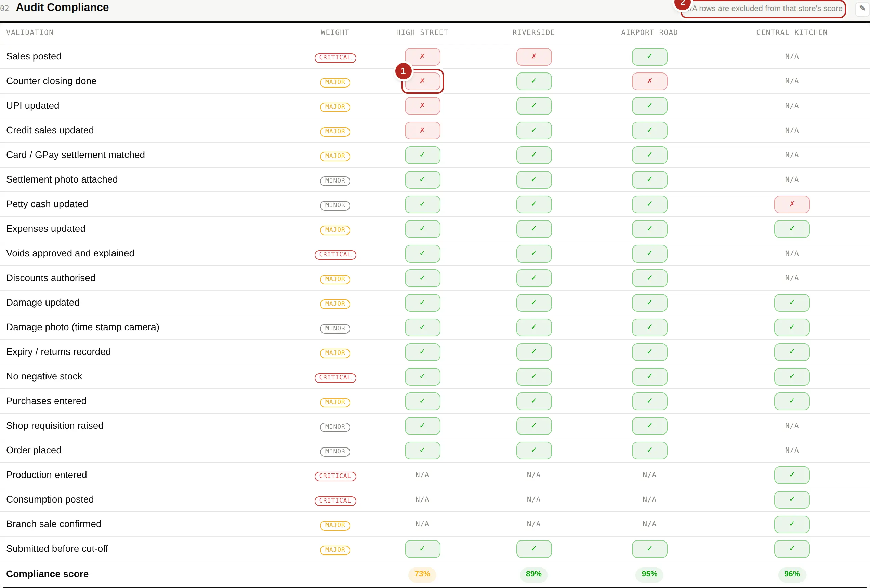Click the CRITICAL badge on Consumption posted row

(x=335, y=501)
